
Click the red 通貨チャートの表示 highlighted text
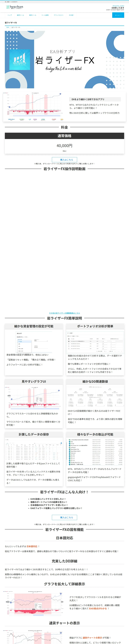click(x=92, y=638)
